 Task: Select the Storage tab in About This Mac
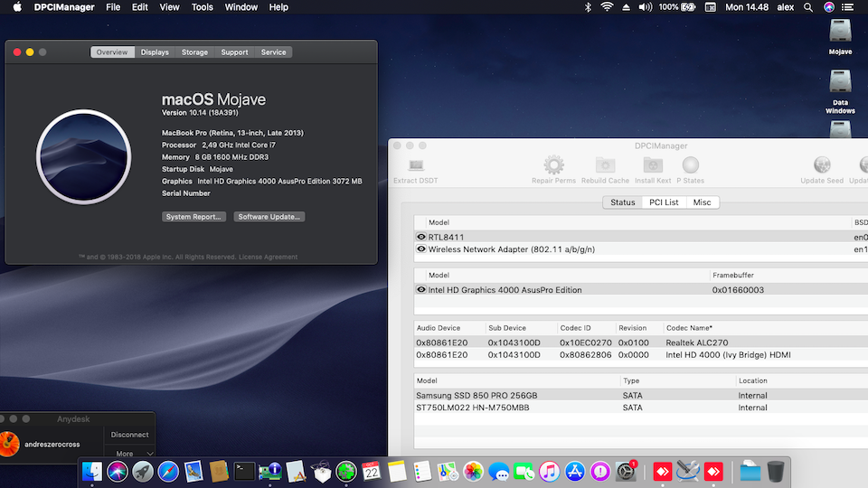(194, 52)
